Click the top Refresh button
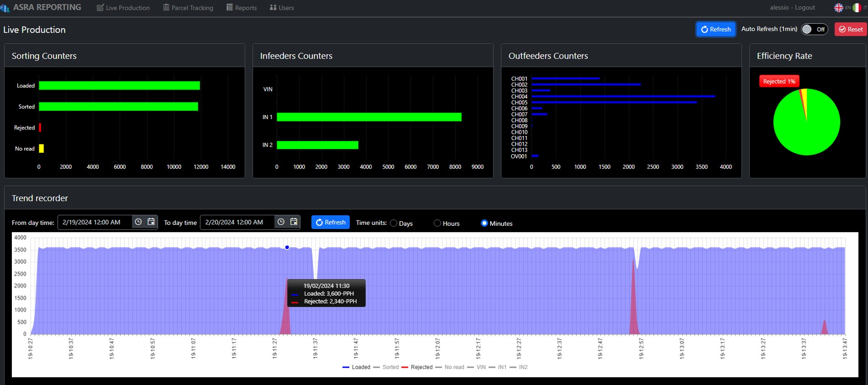The image size is (868, 385). pyautogui.click(x=716, y=29)
